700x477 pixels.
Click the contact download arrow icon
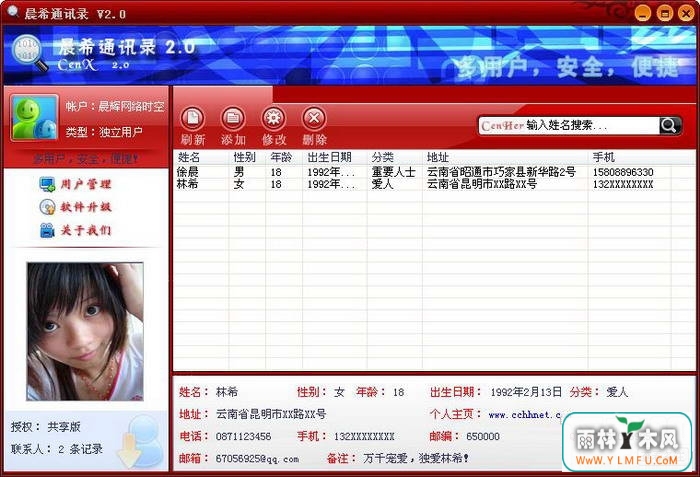coord(141,441)
